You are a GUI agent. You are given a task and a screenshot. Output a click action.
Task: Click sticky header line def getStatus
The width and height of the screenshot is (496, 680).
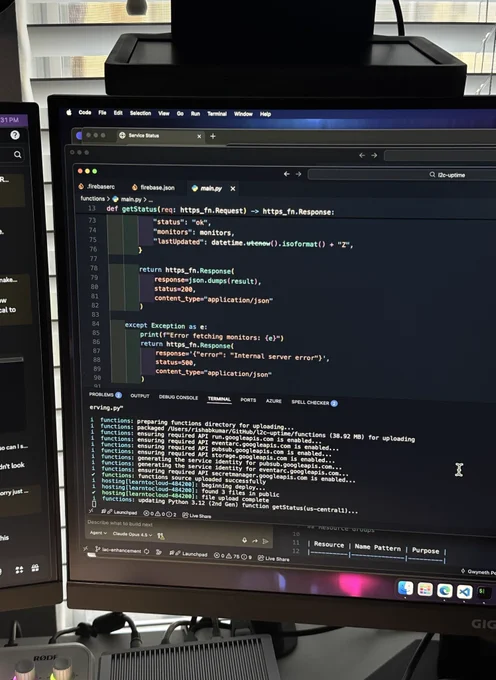coord(220,211)
